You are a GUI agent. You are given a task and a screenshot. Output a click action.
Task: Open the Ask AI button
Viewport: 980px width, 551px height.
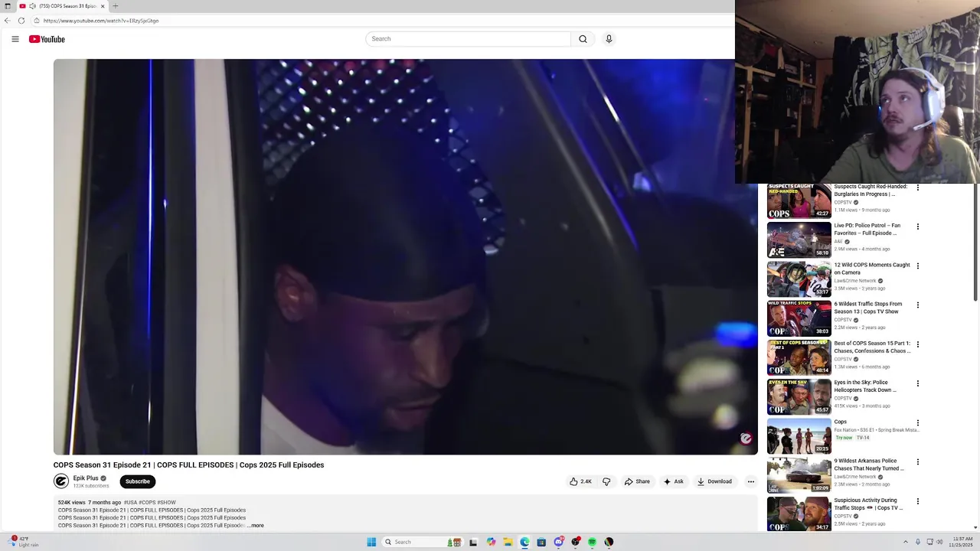674,481
